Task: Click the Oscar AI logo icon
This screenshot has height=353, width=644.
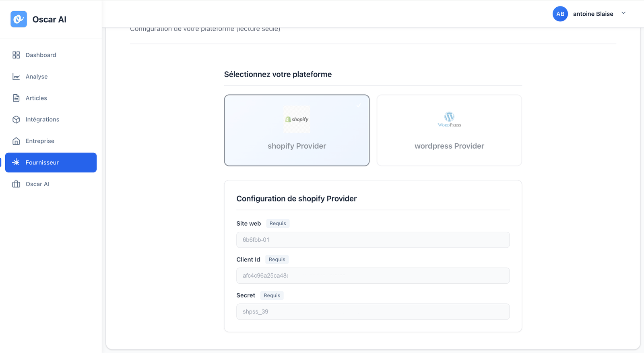Action: (19, 19)
